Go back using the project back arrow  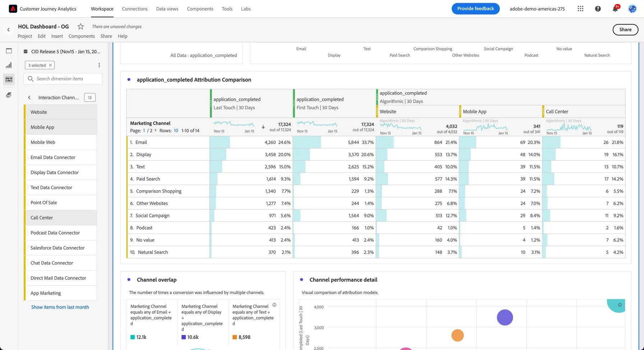[8, 30]
